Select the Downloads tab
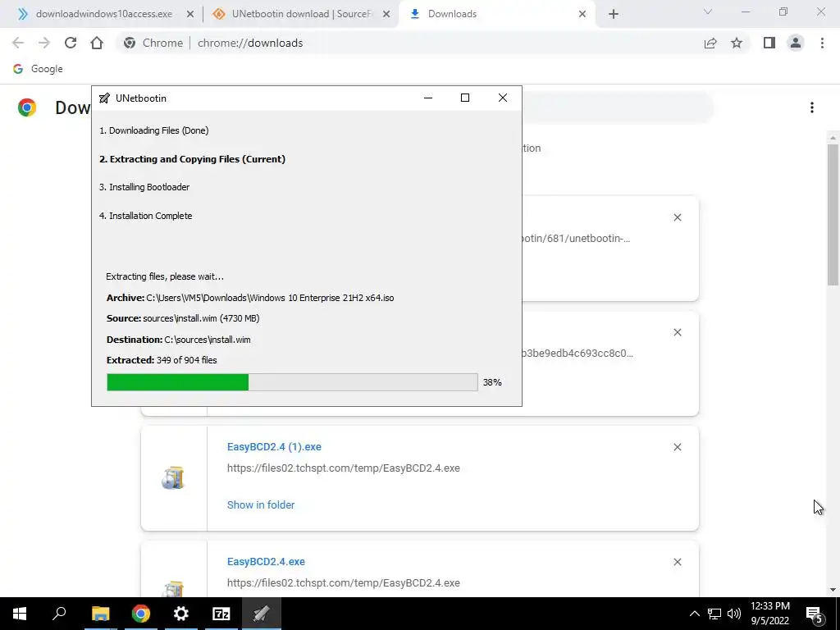 (x=452, y=14)
